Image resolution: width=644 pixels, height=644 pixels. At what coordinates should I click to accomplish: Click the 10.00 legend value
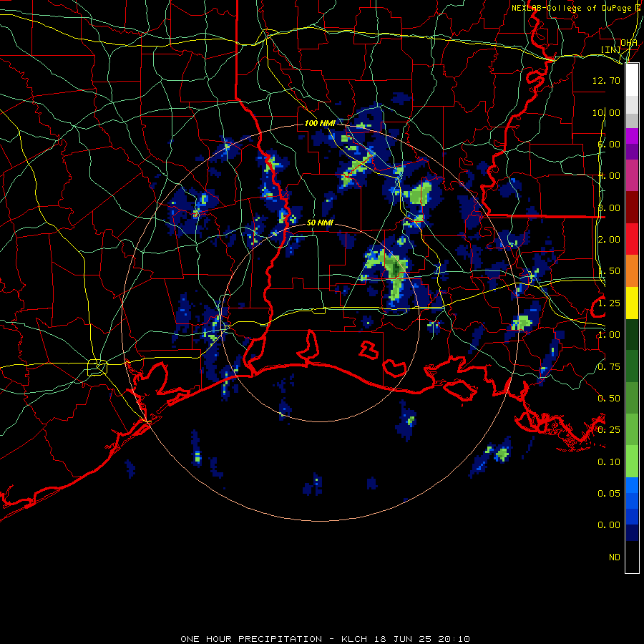tap(606, 112)
